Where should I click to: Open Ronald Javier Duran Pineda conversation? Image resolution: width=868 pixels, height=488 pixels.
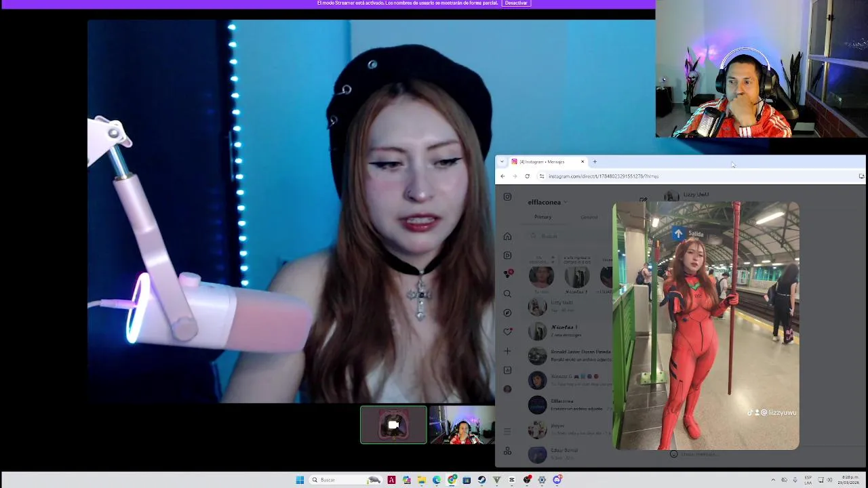(x=570, y=355)
